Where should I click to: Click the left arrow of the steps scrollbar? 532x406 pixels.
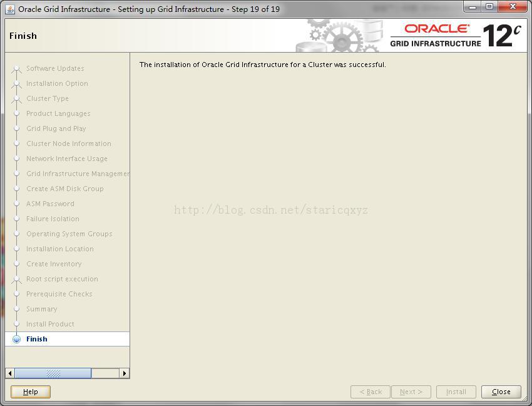10,373
